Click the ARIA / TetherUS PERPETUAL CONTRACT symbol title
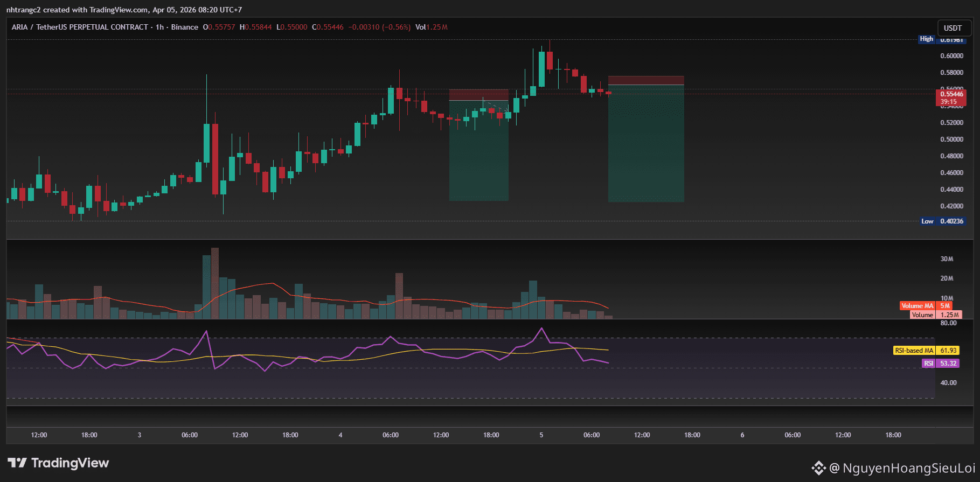The width and height of the screenshot is (980, 482). point(80,27)
